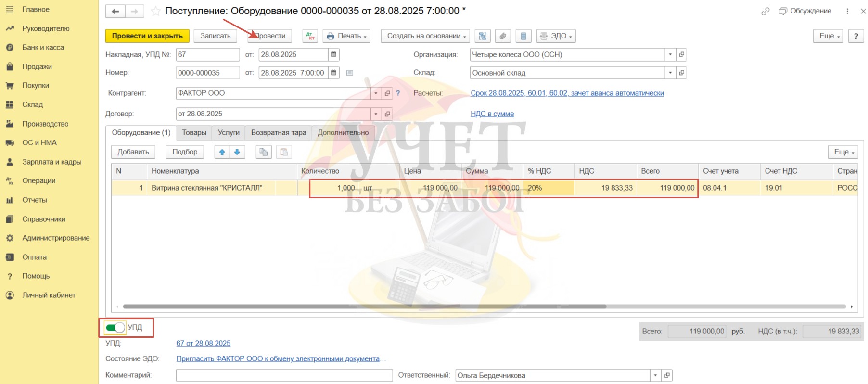Open УПД 67 от 28.08.2025 link
868x384 pixels.
point(204,343)
